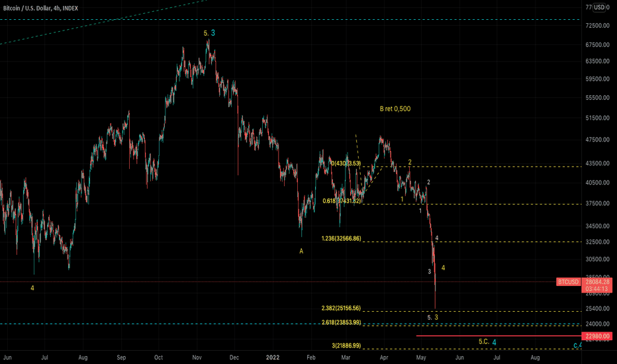Select the 2.618(23853.99) Fibonacci level label

pos(341,322)
